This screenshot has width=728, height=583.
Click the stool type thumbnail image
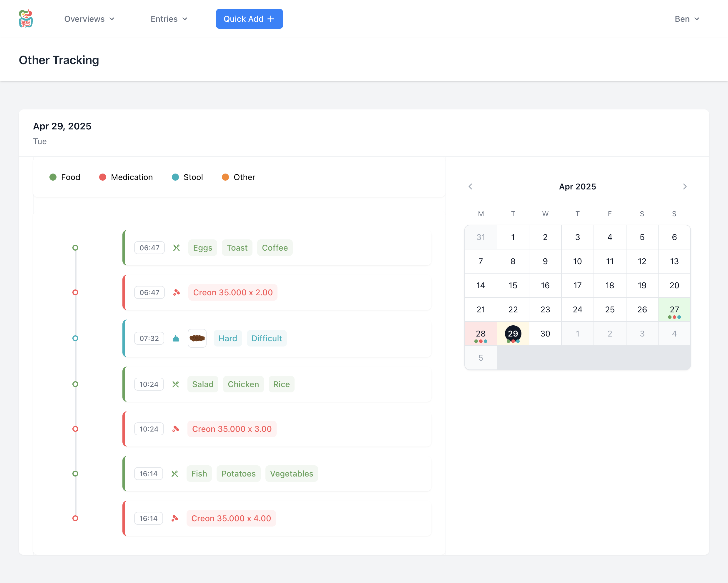(x=197, y=338)
